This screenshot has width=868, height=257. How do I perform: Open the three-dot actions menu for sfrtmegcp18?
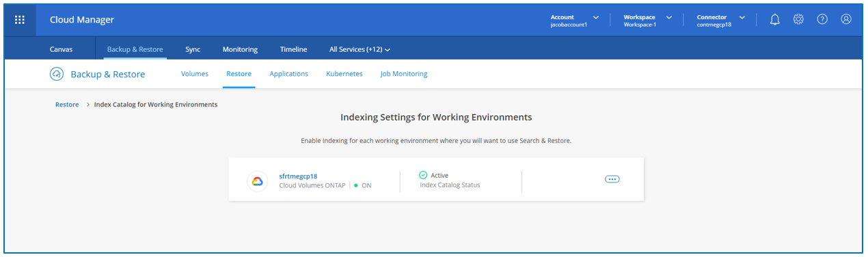[x=612, y=179]
